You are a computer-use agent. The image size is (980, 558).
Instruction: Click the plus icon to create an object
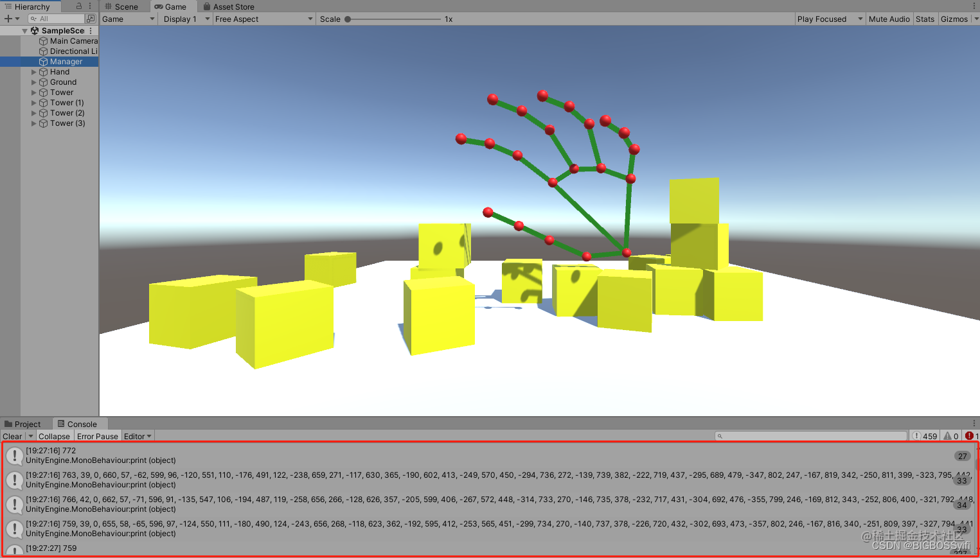pos(8,19)
